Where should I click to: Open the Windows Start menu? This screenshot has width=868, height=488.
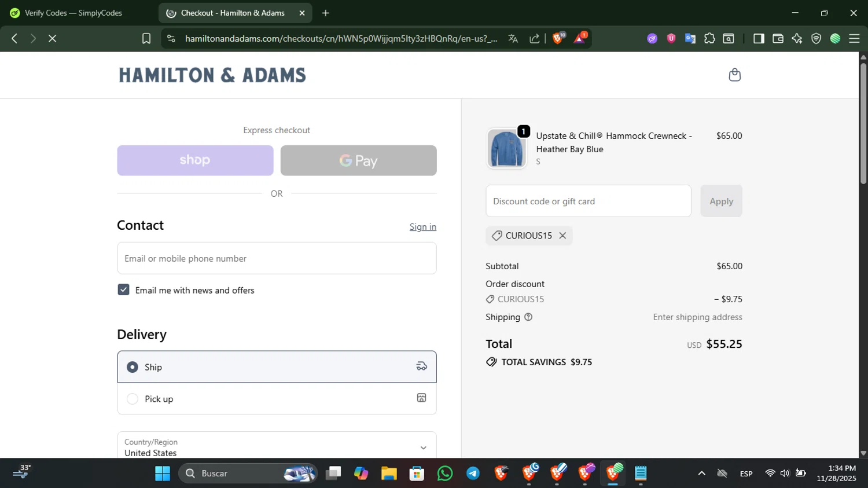tap(163, 474)
